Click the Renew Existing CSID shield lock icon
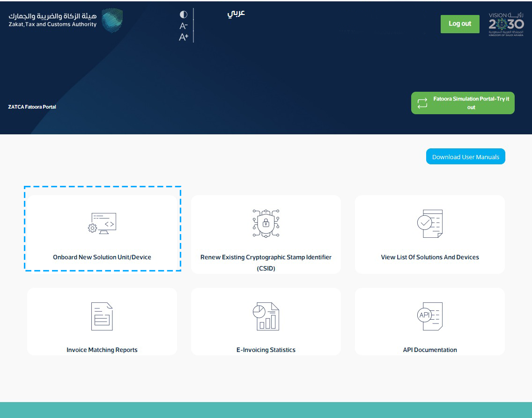This screenshot has width=532, height=418. tap(266, 223)
